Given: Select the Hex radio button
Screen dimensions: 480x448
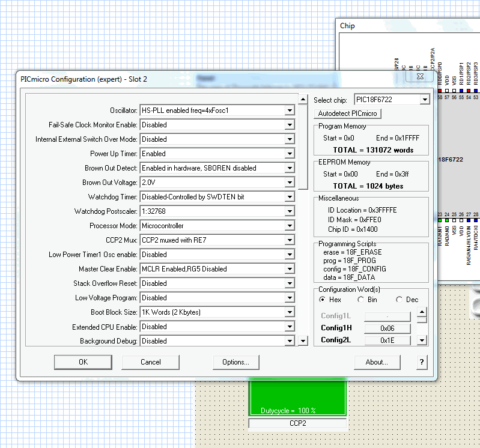Looking at the screenshot, I should click(x=322, y=300).
